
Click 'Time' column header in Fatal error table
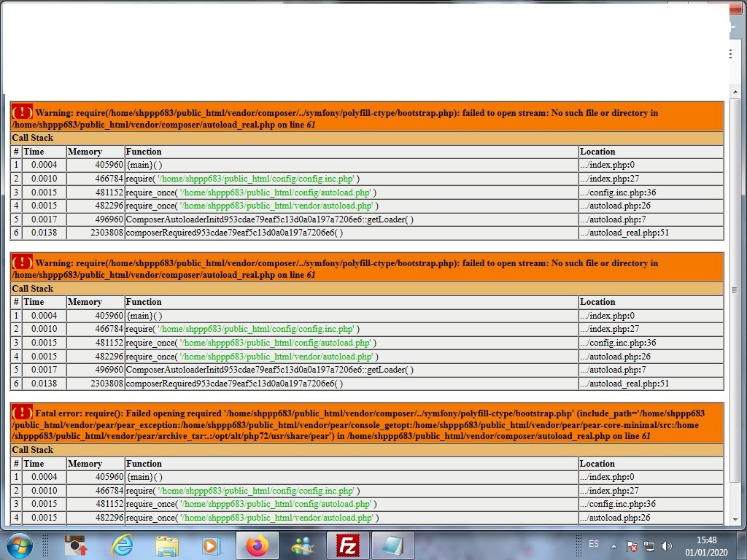click(x=34, y=464)
